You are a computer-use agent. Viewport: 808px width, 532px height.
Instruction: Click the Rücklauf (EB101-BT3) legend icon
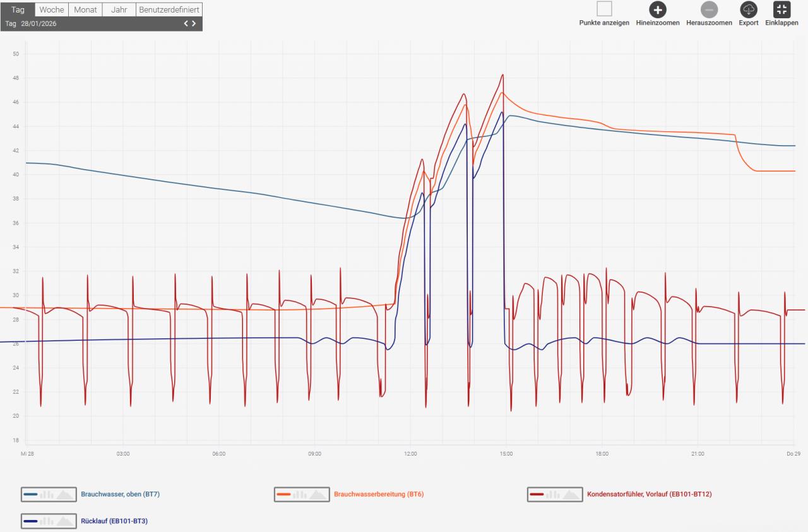coord(48,521)
